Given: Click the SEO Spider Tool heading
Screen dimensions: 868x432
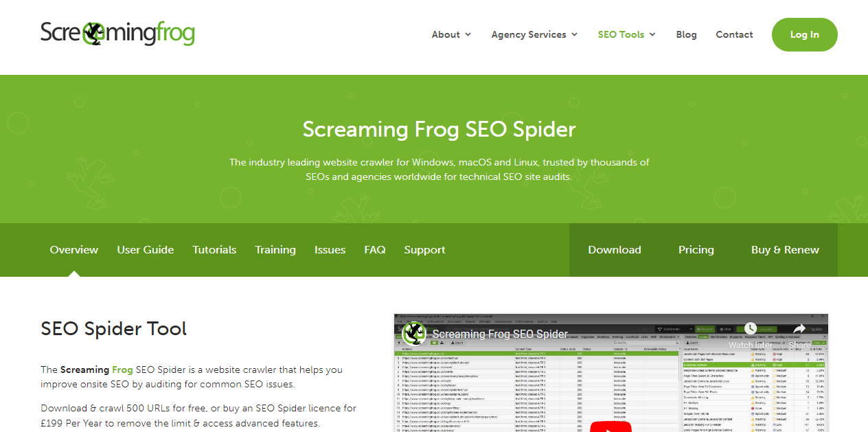Looking at the screenshot, I should [x=114, y=328].
